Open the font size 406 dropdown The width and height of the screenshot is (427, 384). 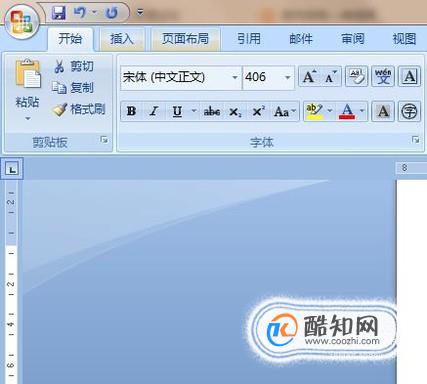point(287,77)
